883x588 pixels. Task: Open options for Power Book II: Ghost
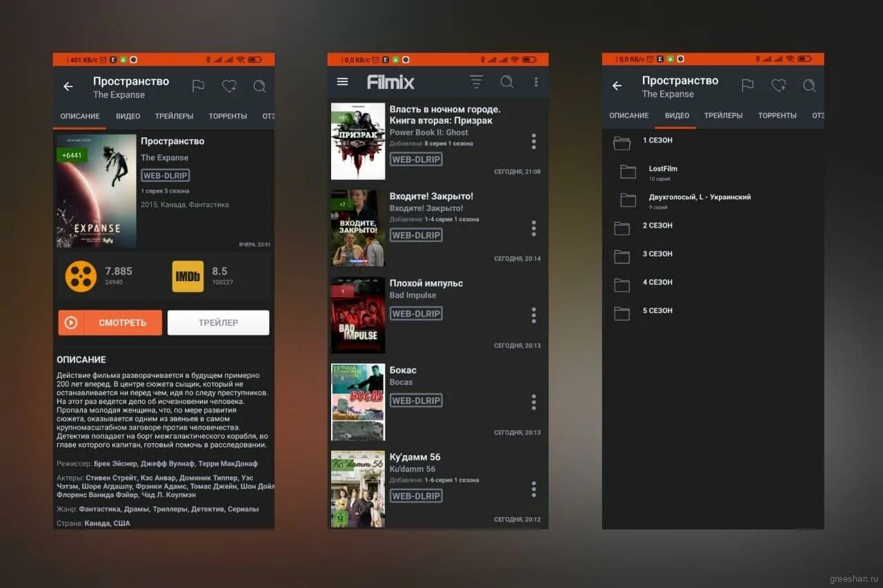533,142
